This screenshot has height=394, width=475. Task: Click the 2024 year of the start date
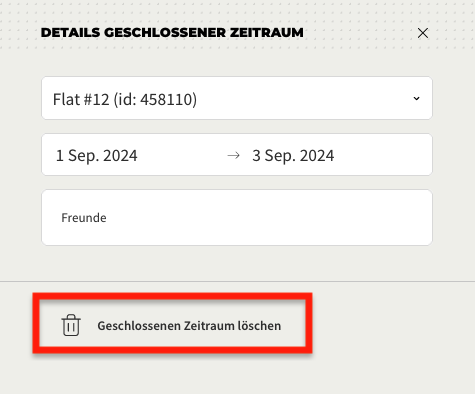(120, 155)
